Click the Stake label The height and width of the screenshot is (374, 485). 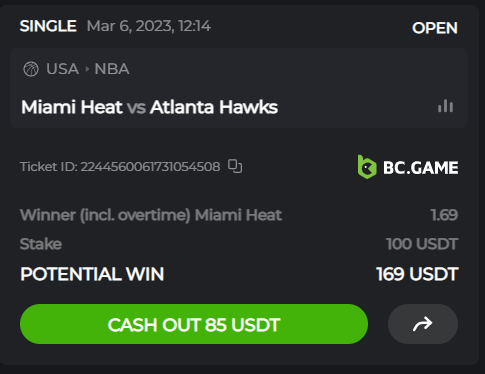point(41,244)
